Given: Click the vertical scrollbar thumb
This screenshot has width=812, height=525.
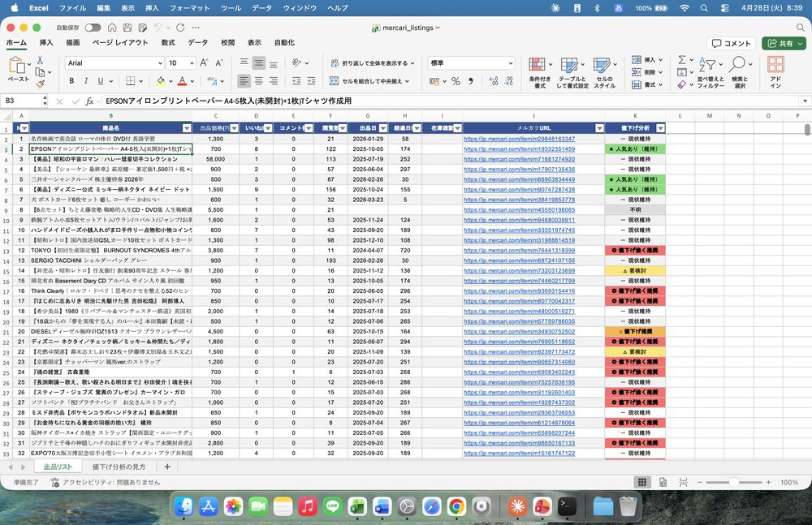Looking at the screenshot, I should pos(807,130).
